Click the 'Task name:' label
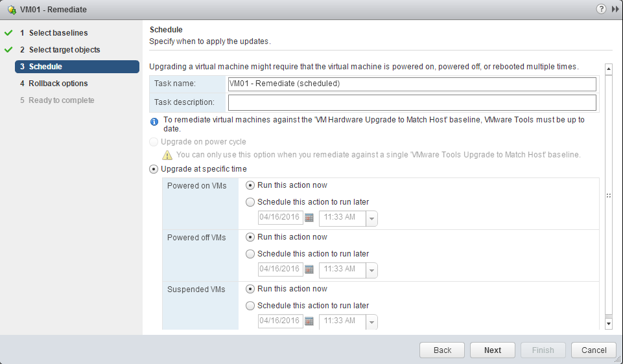The height and width of the screenshot is (364, 623). point(175,84)
